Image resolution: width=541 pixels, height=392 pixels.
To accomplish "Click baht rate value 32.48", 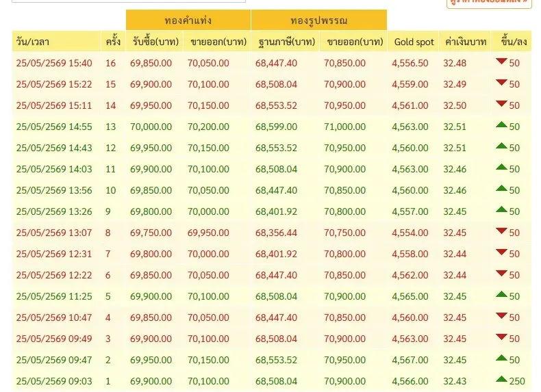I will coord(455,63).
